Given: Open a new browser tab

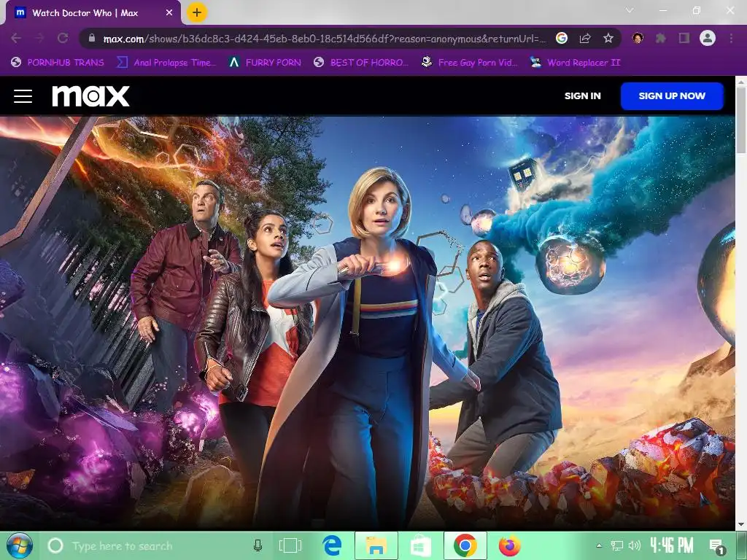Looking at the screenshot, I should pos(197,13).
